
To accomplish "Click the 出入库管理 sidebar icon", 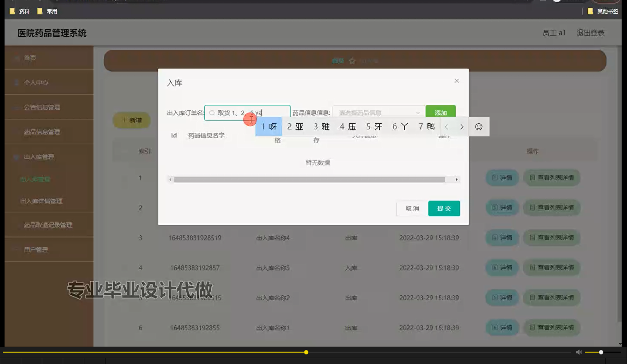I will pyautogui.click(x=16, y=157).
